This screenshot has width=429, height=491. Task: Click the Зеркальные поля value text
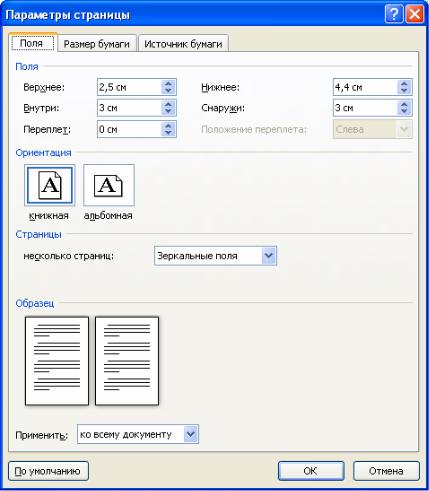click(197, 256)
